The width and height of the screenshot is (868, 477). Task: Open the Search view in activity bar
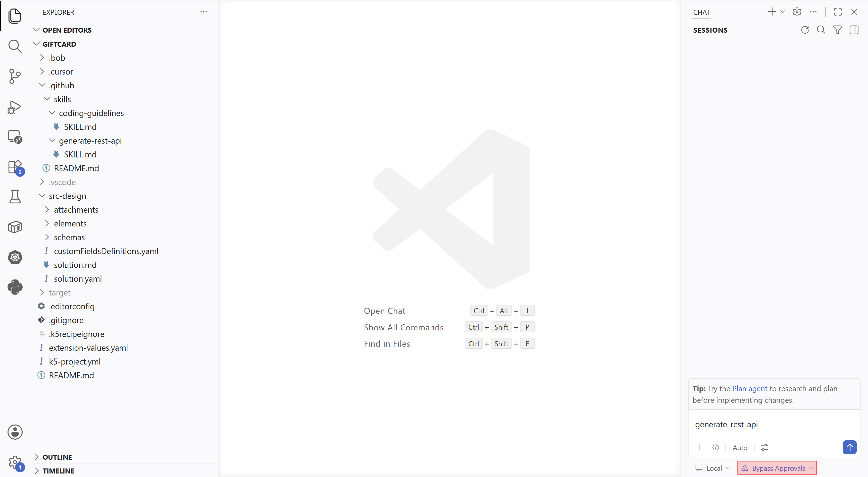point(15,46)
